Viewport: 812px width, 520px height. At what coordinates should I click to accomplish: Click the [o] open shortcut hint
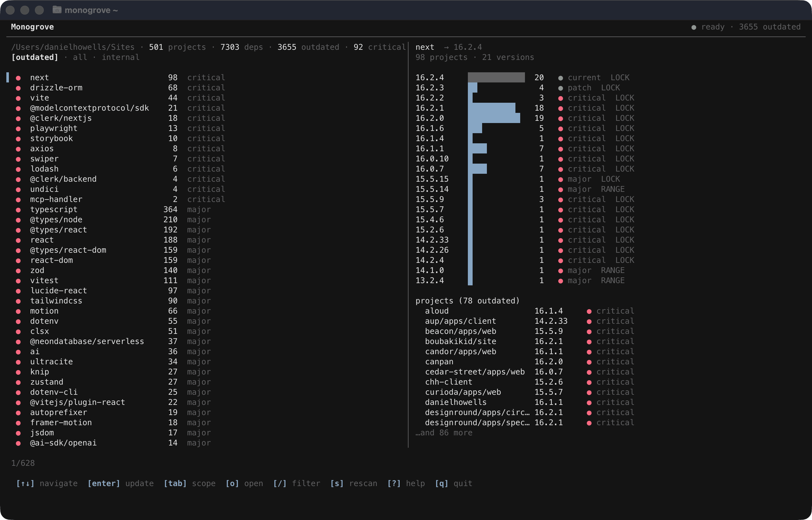tap(244, 484)
